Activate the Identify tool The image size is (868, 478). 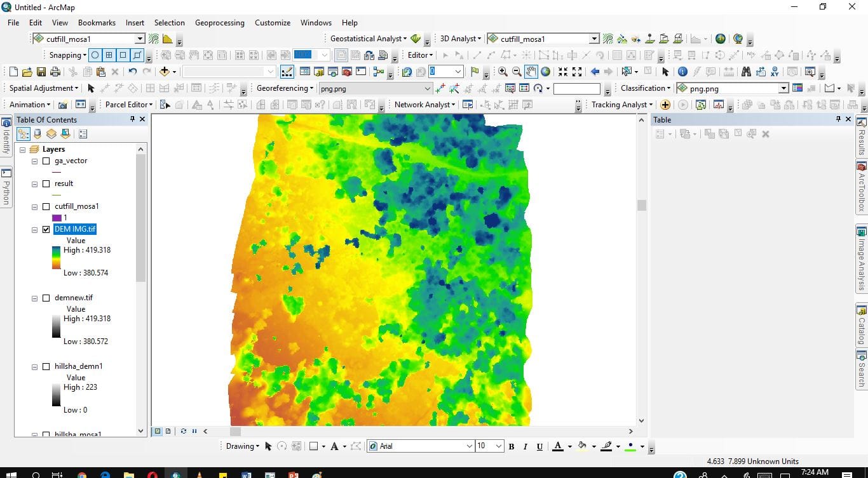point(682,72)
